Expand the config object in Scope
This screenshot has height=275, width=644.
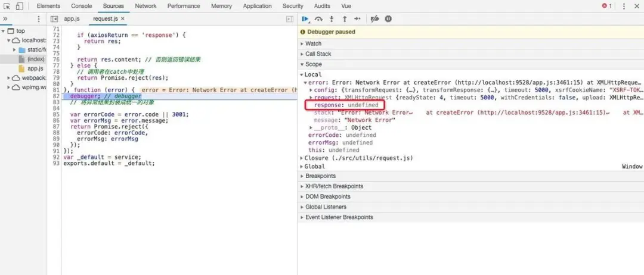click(x=311, y=90)
